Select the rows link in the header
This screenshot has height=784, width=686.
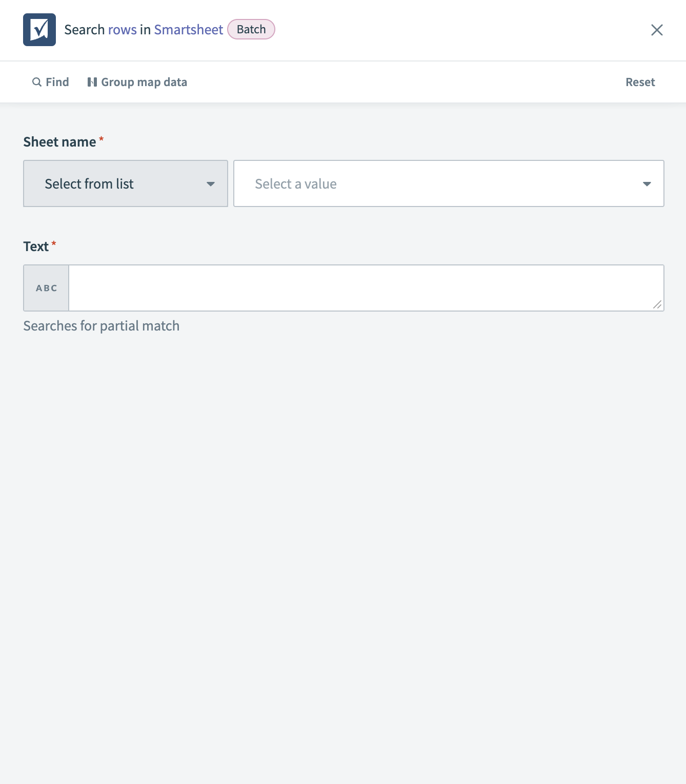[122, 29]
